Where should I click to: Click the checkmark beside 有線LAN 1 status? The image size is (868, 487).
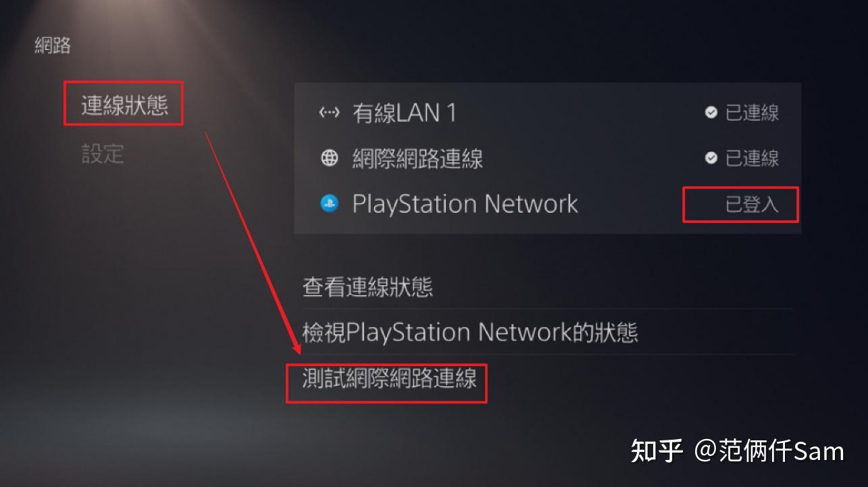pyautogui.click(x=711, y=112)
